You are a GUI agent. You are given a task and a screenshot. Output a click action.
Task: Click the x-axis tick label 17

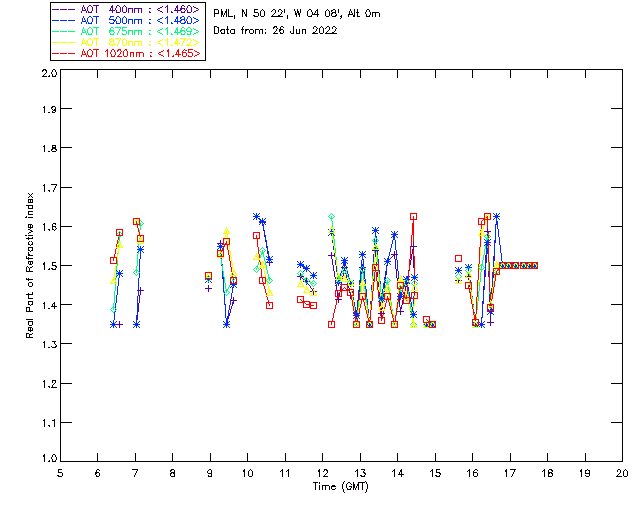tap(510, 473)
